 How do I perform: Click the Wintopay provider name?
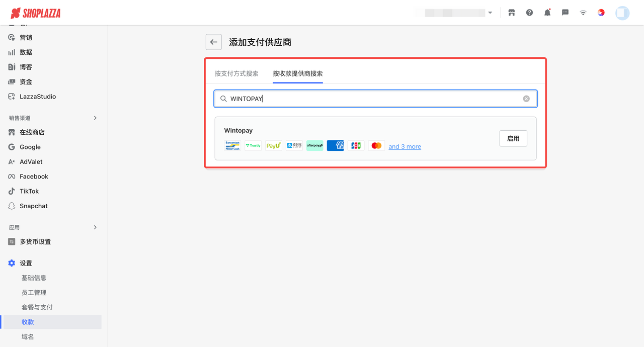tap(238, 130)
